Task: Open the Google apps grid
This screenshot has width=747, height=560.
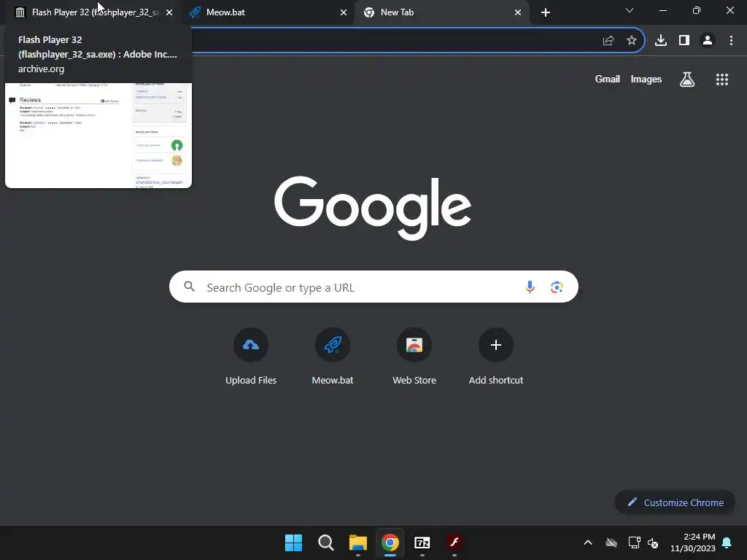Action: coord(722,79)
